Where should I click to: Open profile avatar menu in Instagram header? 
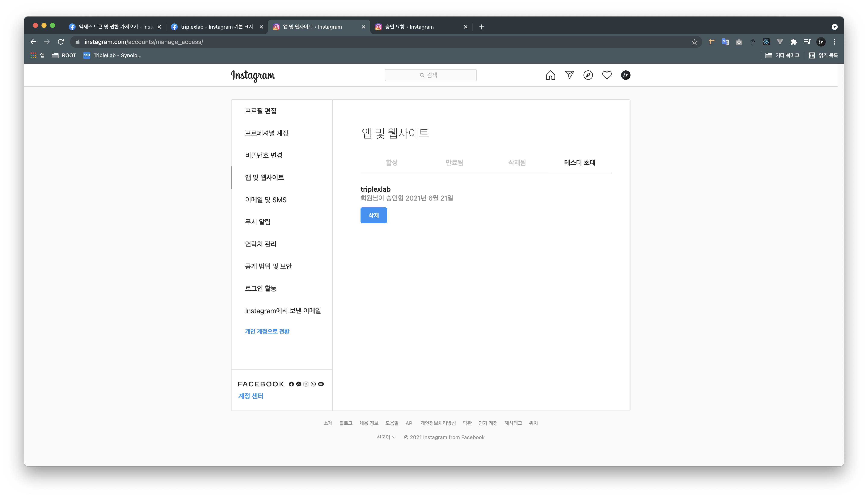point(626,75)
